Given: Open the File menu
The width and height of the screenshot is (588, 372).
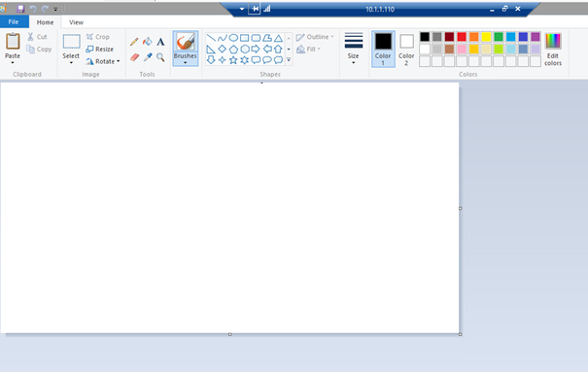Looking at the screenshot, I should pyautogui.click(x=14, y=21).
